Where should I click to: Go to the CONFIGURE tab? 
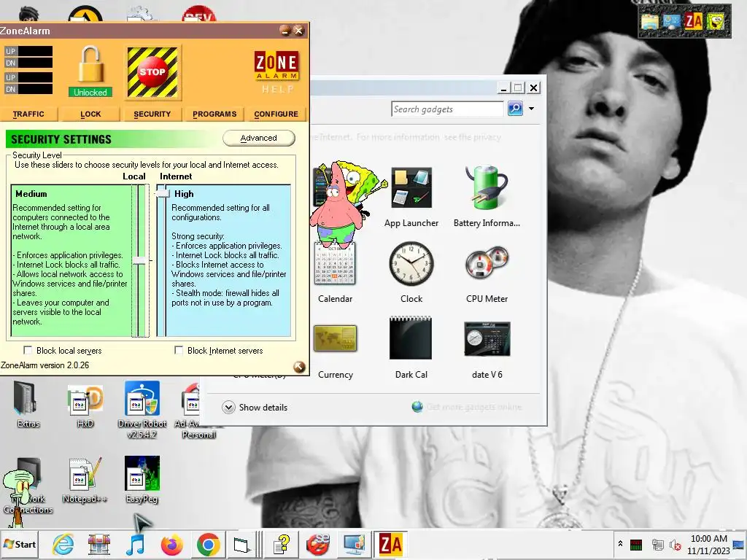pos(276,114)
